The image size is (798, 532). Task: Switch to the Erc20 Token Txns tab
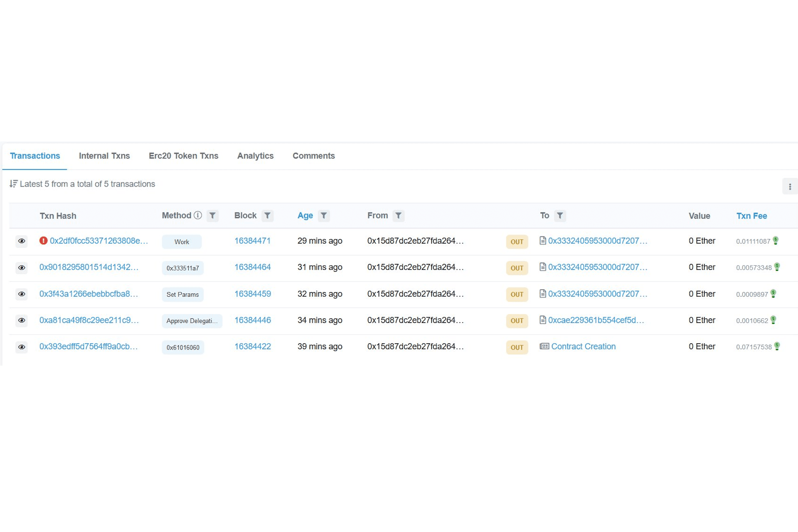tap(183, 156)
